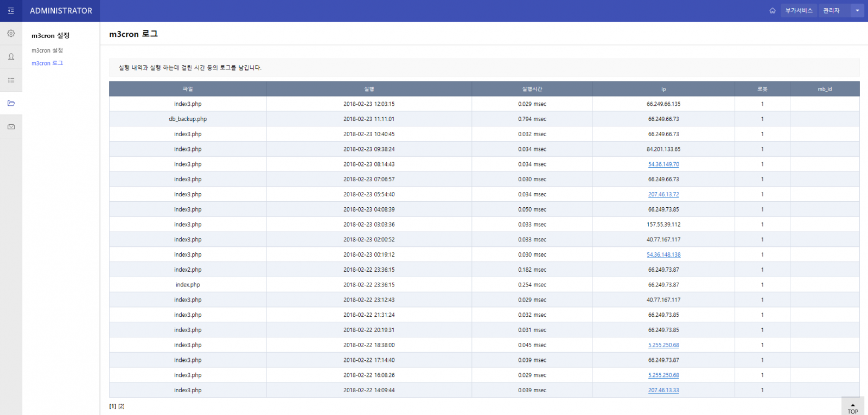The width and height of the screenshot is (868, 415).
Task: Go to home via the house icon
Action: [773, 11]
